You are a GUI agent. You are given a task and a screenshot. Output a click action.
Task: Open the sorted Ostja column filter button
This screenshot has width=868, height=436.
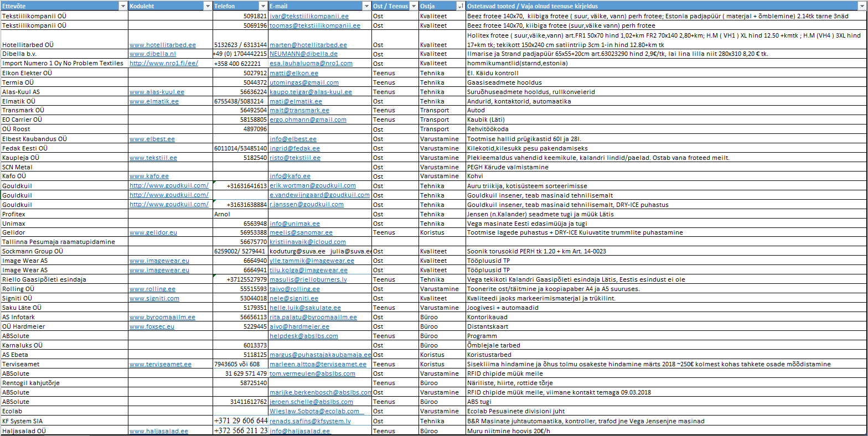point(461,6)
